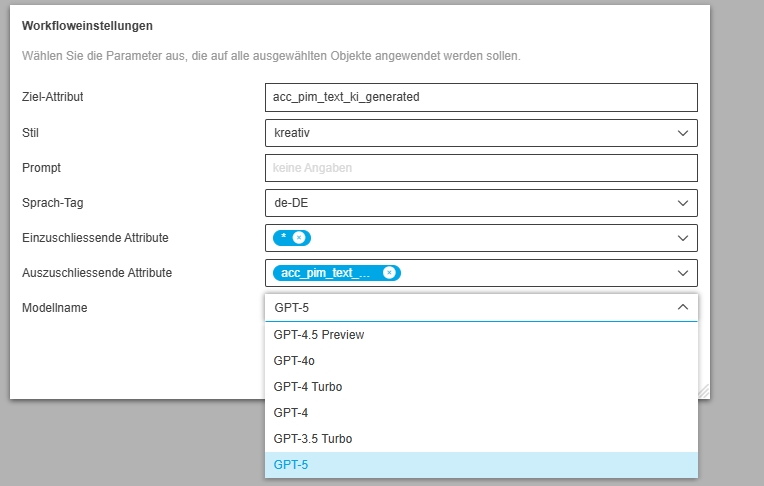Click the Ziel-Attribut input field

coord(481,97)
